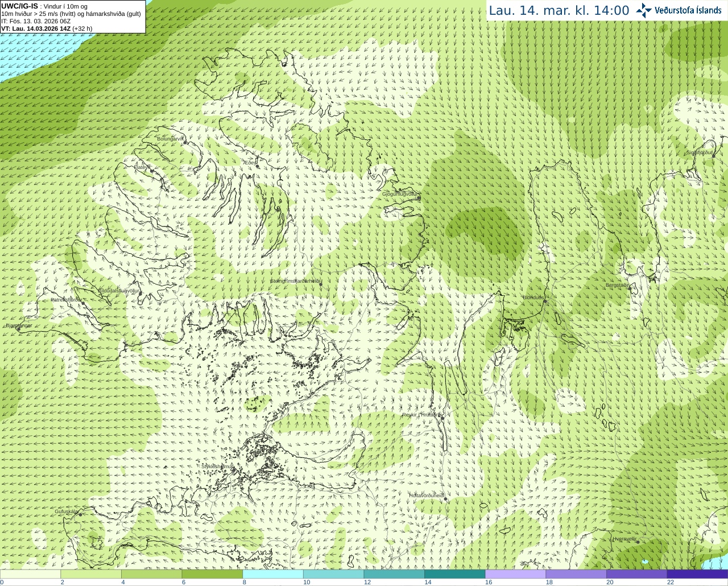Click the legend tick value 8
This screenshot has width=728, height=586.
245,582
